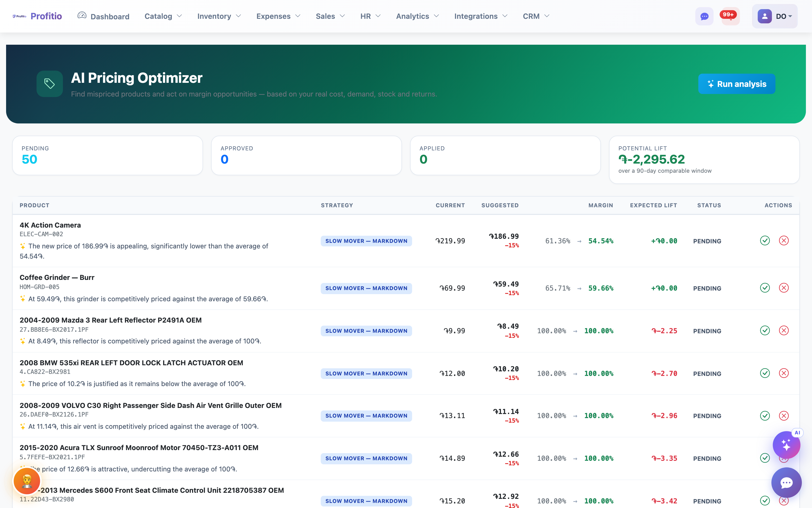Click the STRATEGY column header
This screenshot has width=812, height=508.
[337, 205]
